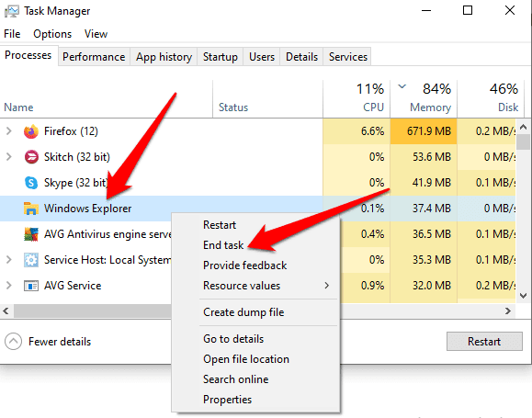Open the File menu

(12, 34)
